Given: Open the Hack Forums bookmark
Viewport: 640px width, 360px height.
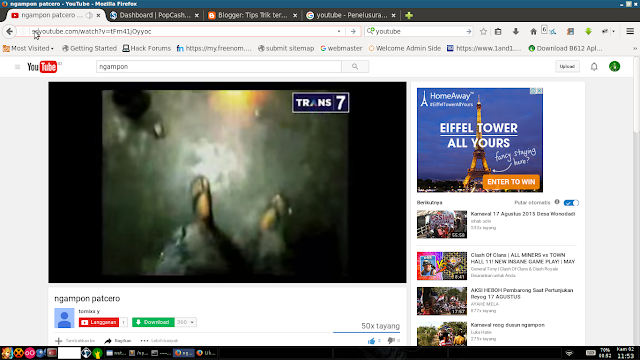Looking at the screenshot, I should pyautogui.click(x=147, y=48).
